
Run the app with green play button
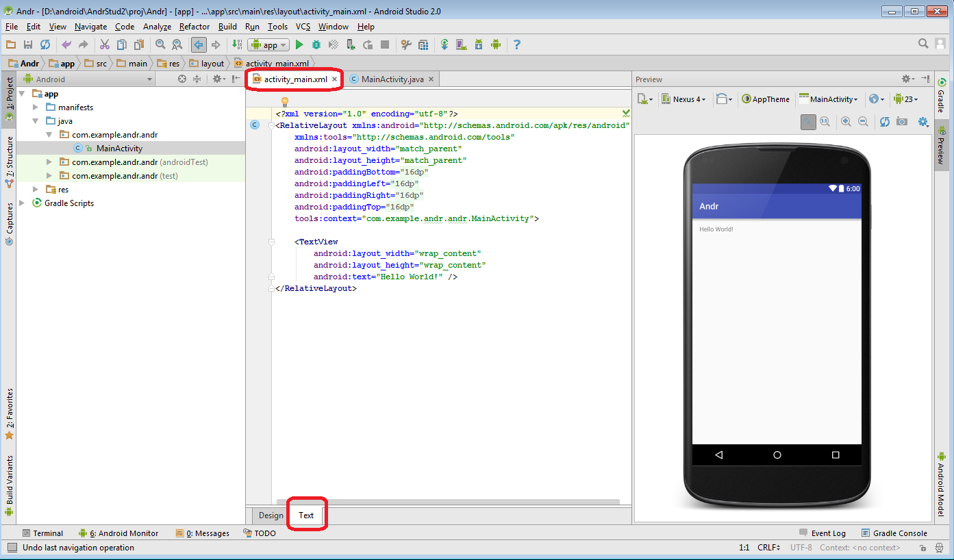pyautogui.click(x=299, y=44)
